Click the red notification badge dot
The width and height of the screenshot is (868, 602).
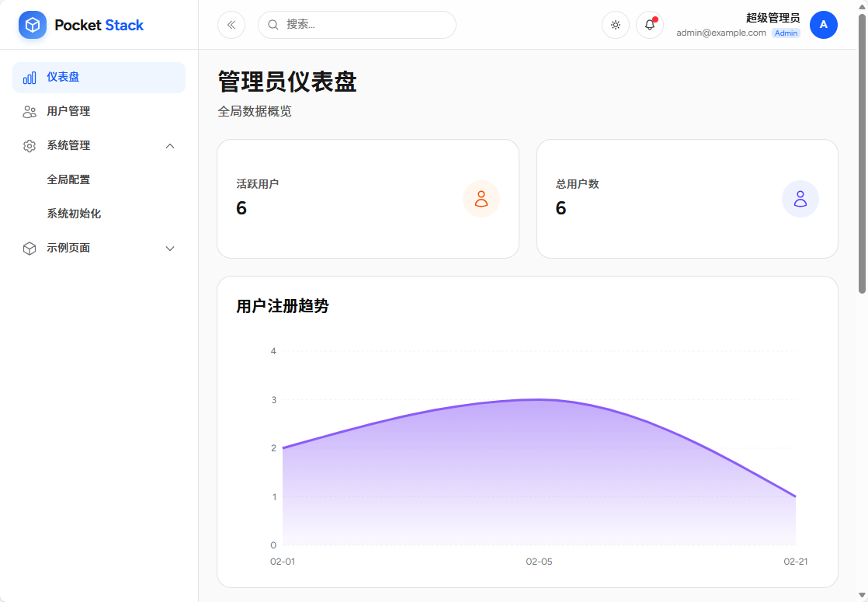[x=655, y=17]
